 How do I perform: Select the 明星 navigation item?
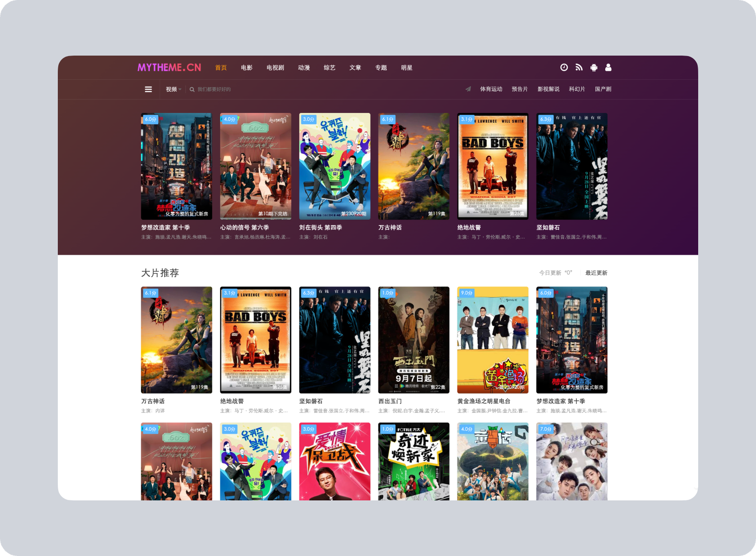(406, 68)
